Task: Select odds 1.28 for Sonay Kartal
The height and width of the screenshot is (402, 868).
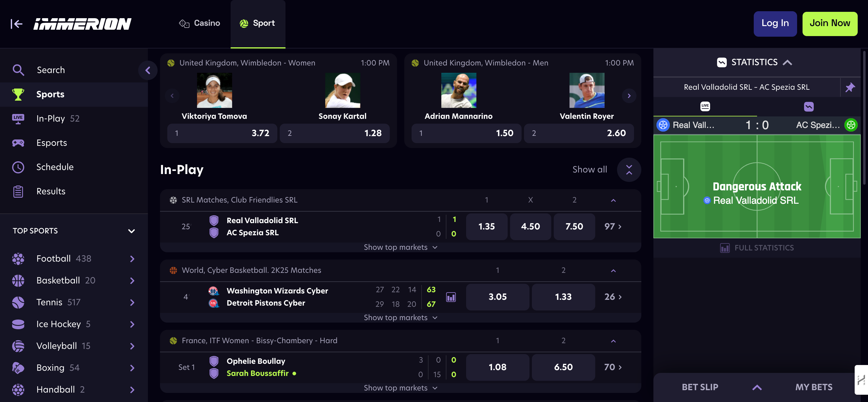Action: click(x=335, y=133)
